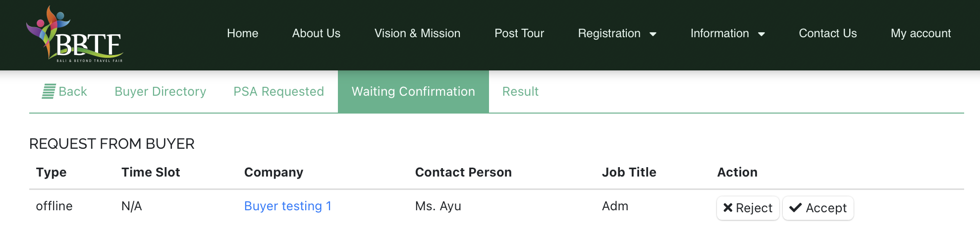Click the X icon on Reject
The width and height of the screenshot is (980, 242).
tap(728, 208)
